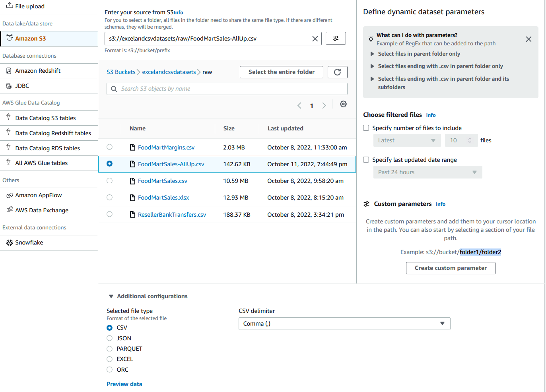Select the ResellerBankTransfers.csv radio button

pos(109,214)
